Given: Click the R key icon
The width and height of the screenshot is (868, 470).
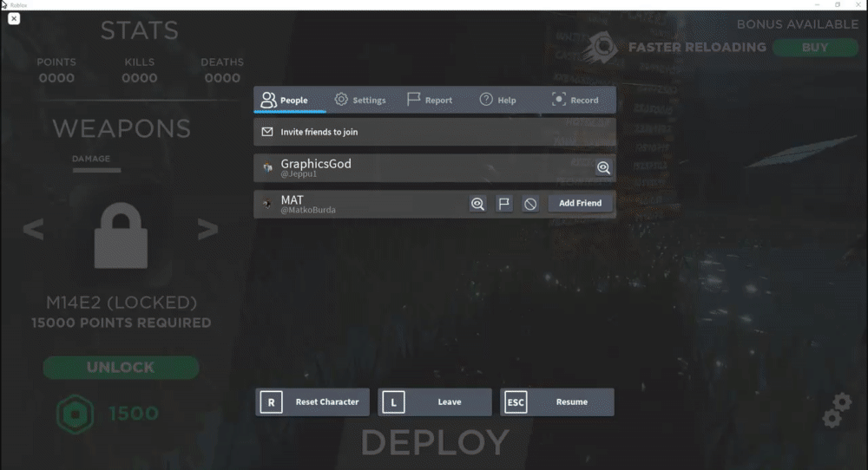Looking at the screenshot, I should tap(271, 402).
